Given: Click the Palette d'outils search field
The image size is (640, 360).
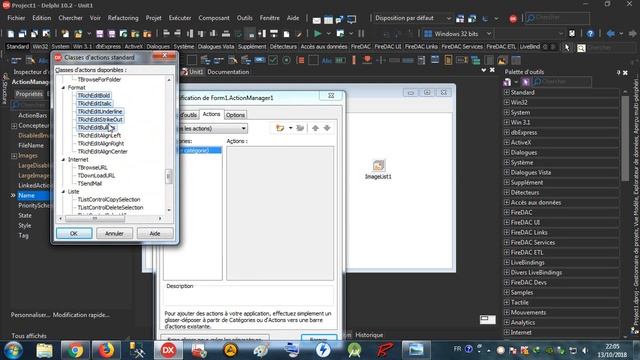Looking at the screenshot, I should [x=562, y=82].
